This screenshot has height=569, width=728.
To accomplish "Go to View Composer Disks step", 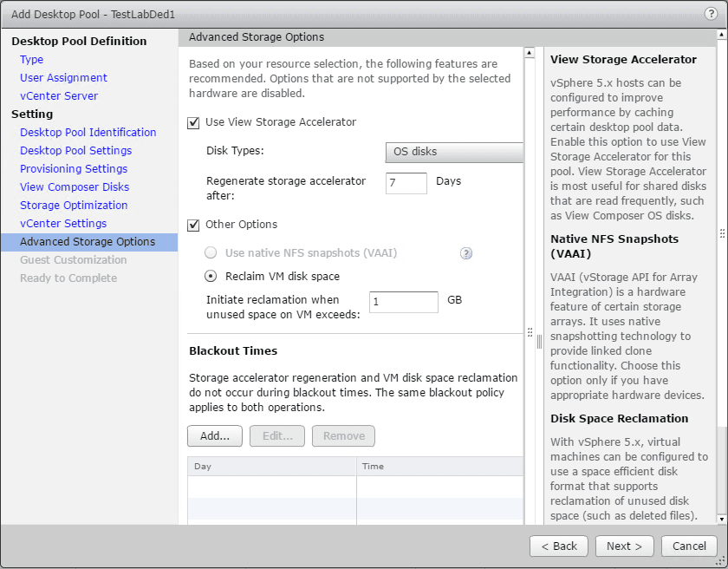I will coord(75,186).
